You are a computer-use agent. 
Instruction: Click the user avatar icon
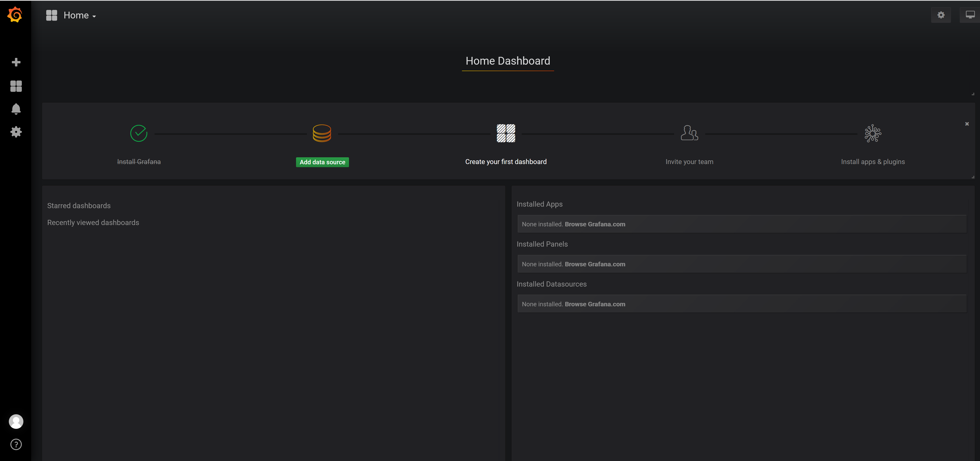point(16,422)
